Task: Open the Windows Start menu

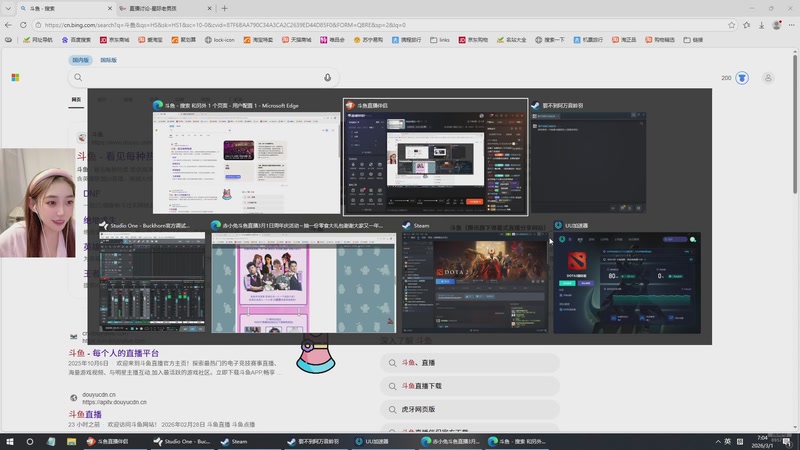Action: pyautogui.click(x=9, y=441)
